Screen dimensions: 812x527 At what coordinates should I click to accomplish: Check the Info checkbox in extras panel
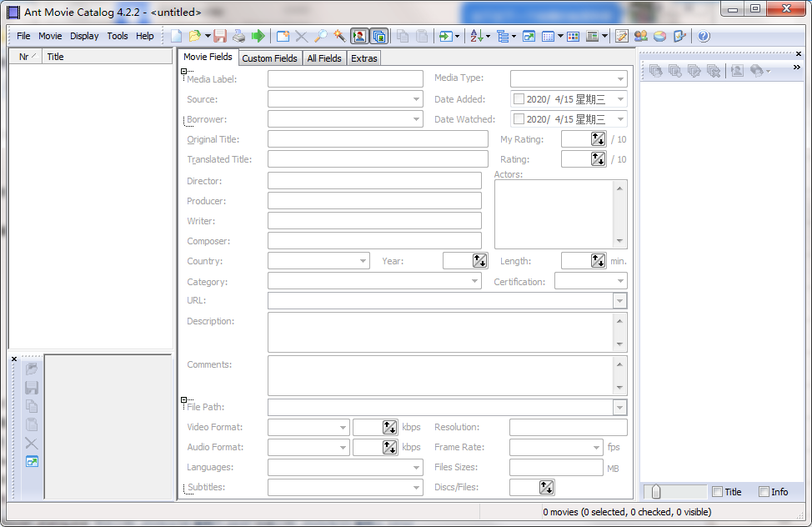click(x=764, y=492)
